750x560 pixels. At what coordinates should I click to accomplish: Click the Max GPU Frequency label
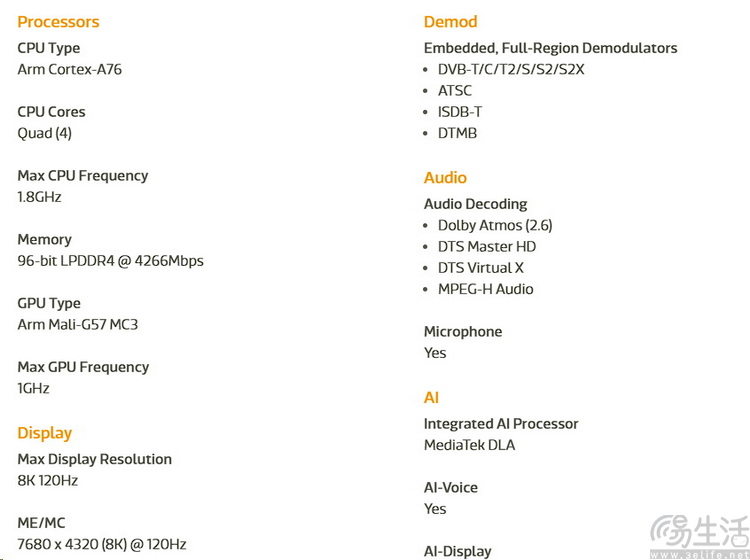[83, 367]
